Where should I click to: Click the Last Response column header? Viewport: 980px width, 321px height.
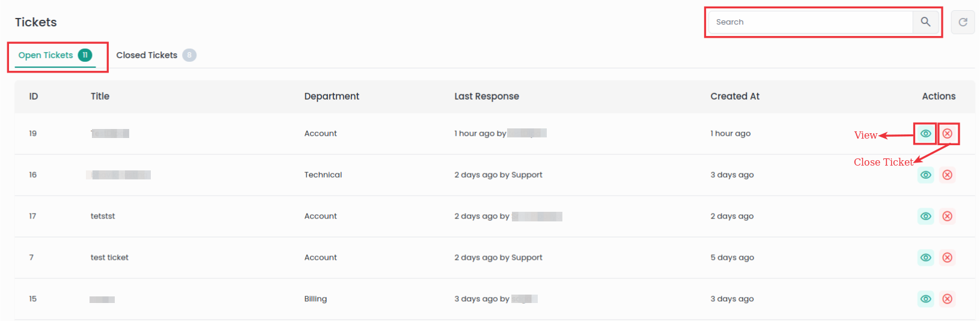[486, 97]
